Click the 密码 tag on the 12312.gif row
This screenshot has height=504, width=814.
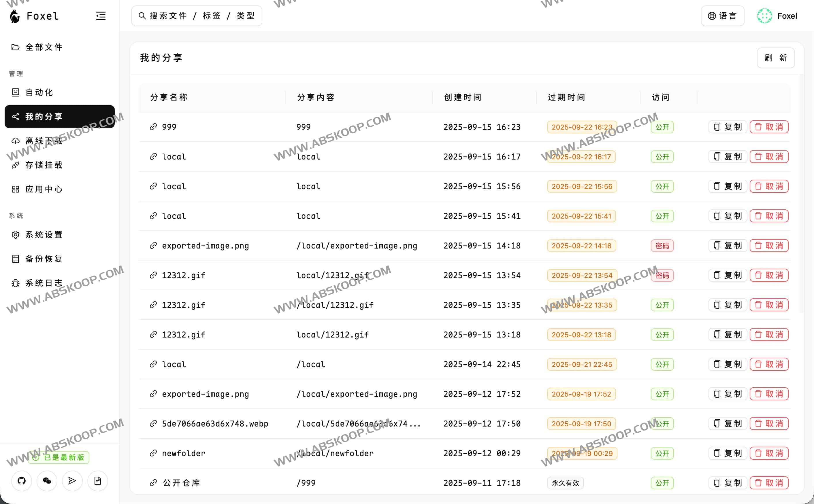coord(662,275)
